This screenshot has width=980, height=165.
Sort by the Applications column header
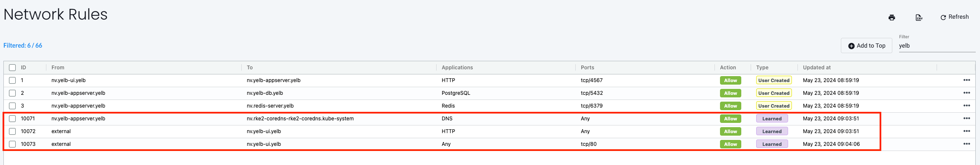[457, 68]
